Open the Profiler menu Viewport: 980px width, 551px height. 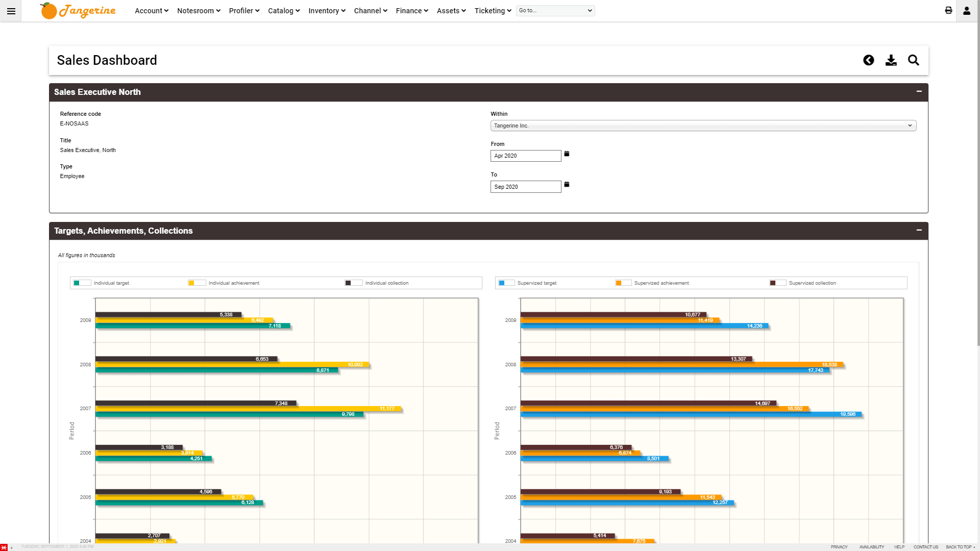(244, 11)
